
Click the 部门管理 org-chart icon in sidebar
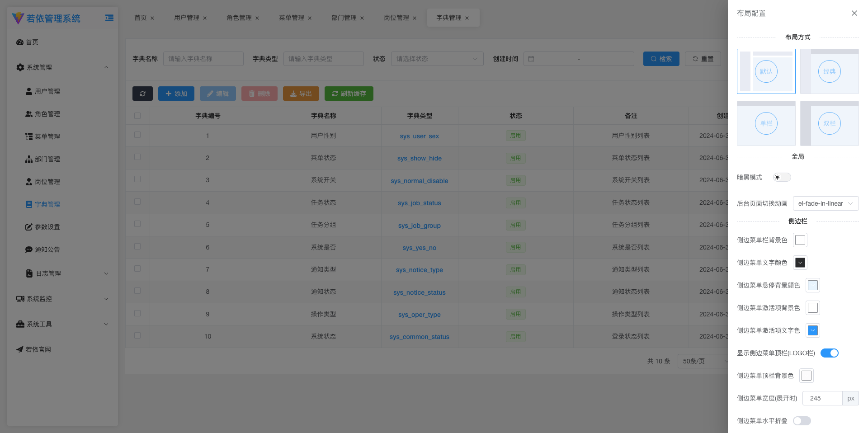[29, 159]
